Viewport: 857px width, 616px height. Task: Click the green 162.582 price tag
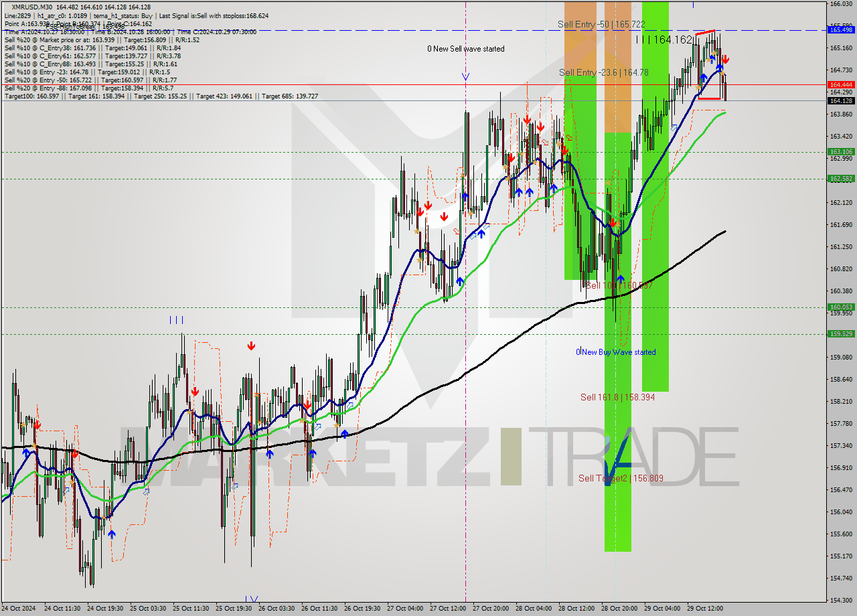point(841,179)
